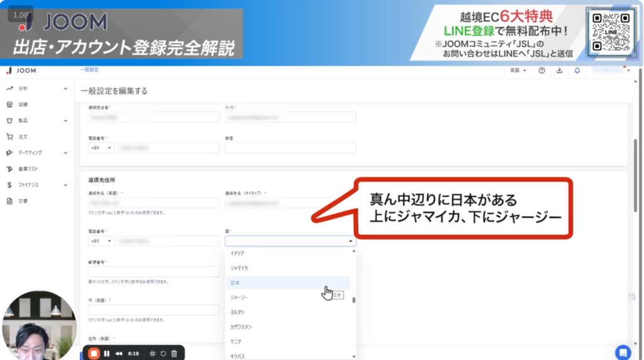
Task: Delete the recording with trash icon
Action: tap(174, 354)
